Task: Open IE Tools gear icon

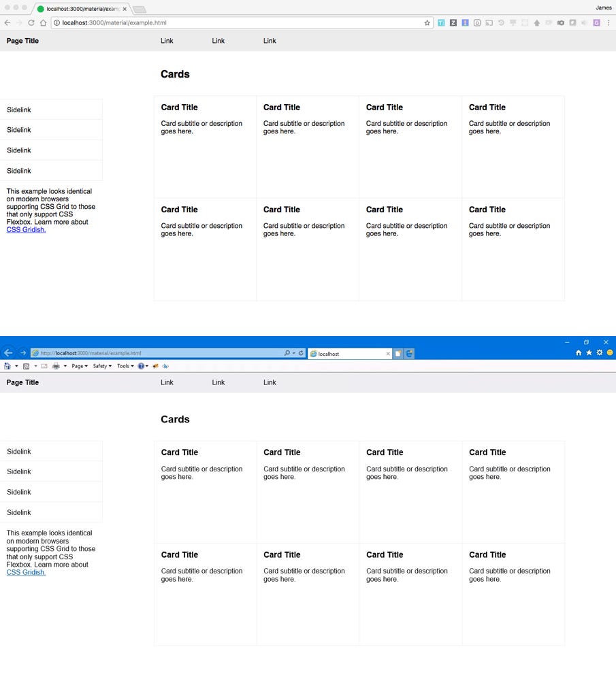Action: click(x=600, y=353)
